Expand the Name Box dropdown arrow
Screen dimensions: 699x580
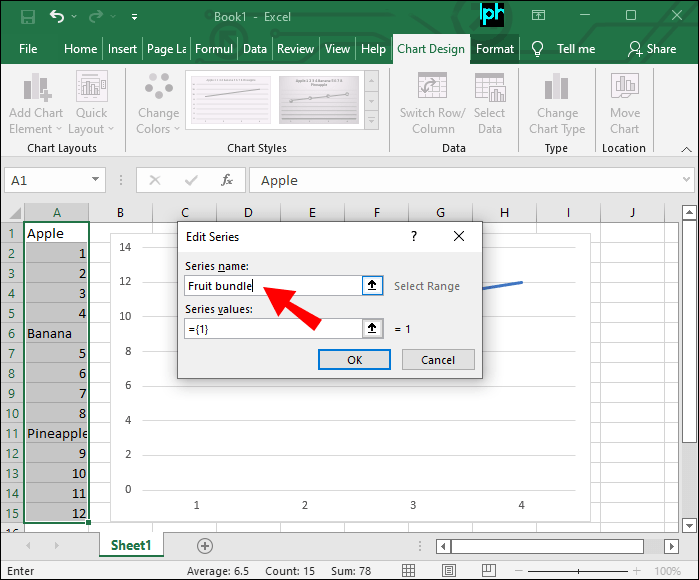point(96,180)
